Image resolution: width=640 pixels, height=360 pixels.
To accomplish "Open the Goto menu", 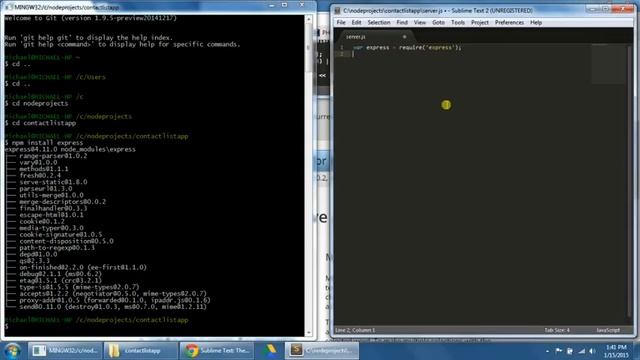I will 438,23.
